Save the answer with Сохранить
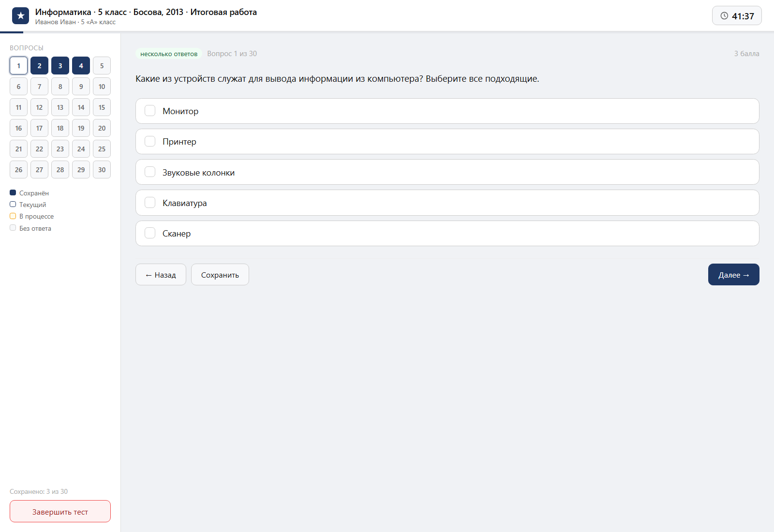Screen dimensions: 774x532 [x=220, y=275]
